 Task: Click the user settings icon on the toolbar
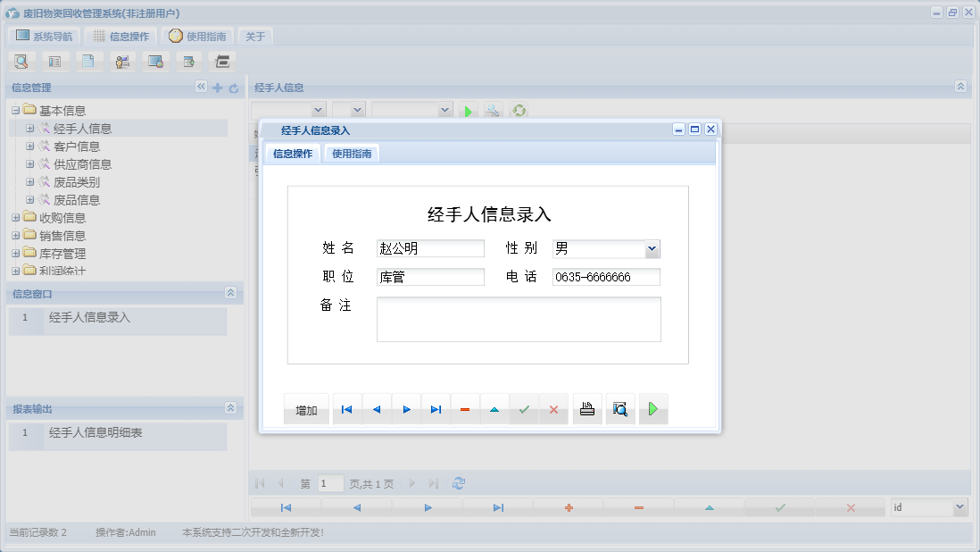(x=122, y=61)
